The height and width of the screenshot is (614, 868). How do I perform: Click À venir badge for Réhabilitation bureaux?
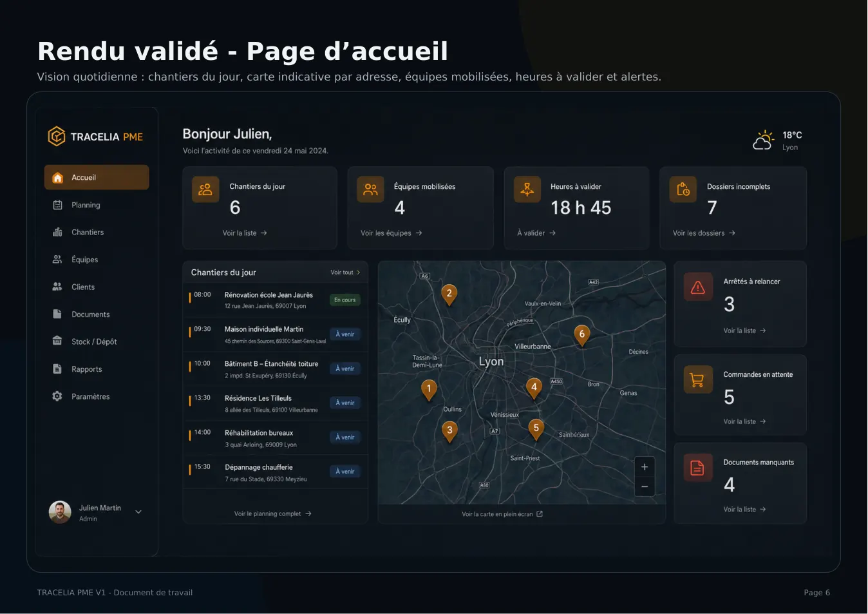coord(345,437)
